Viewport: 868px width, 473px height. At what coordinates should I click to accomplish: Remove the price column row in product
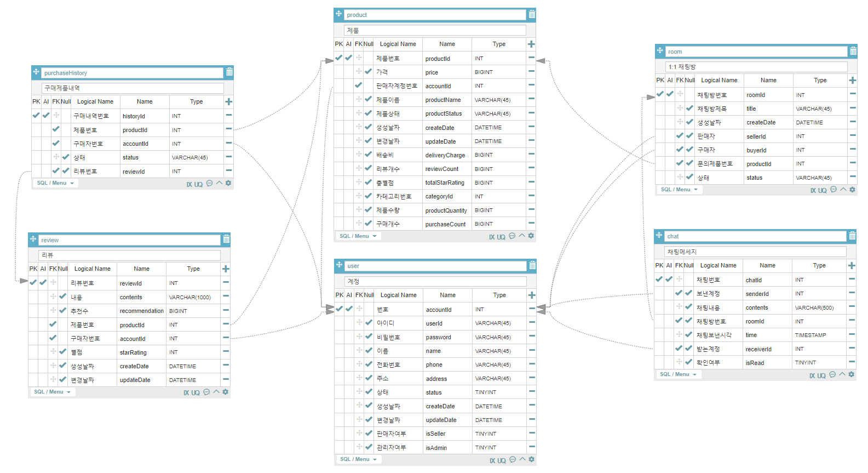pyautogui.click(x=531, y=71)
